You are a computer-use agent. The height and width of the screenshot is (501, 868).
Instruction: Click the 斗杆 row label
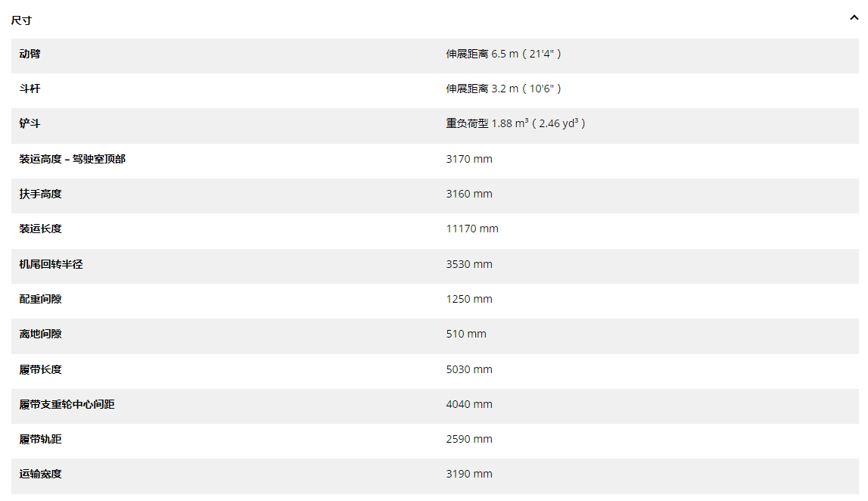30,89
